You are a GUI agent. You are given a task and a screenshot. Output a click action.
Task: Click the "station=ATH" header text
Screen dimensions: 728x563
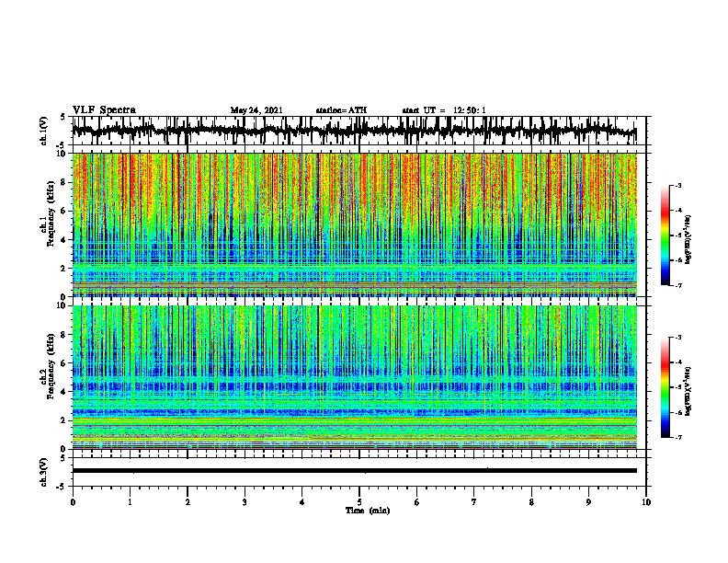coord(341,110)
